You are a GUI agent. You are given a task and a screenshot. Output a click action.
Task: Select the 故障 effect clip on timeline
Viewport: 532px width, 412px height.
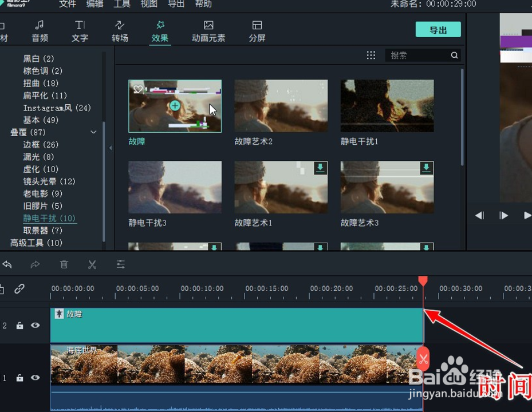pos(237,325)
